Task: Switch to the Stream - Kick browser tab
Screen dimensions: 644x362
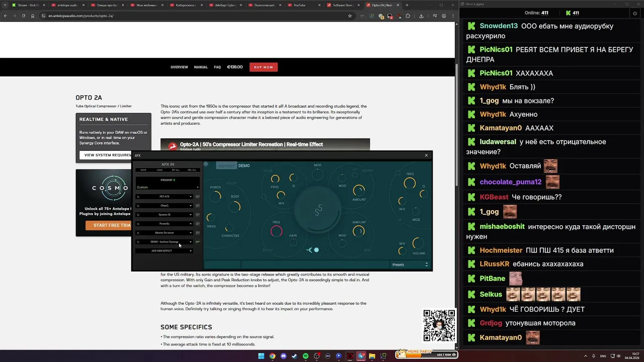Action: click(28, 5)
